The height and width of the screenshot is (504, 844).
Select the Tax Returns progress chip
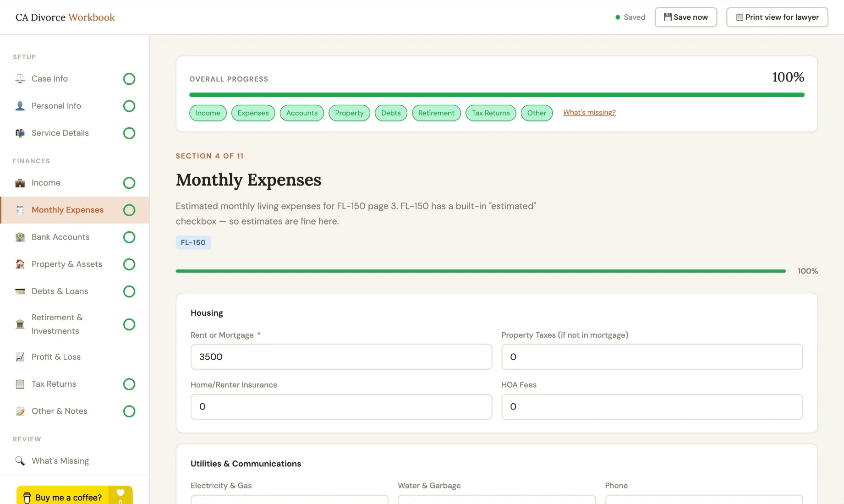coord(491,113)
